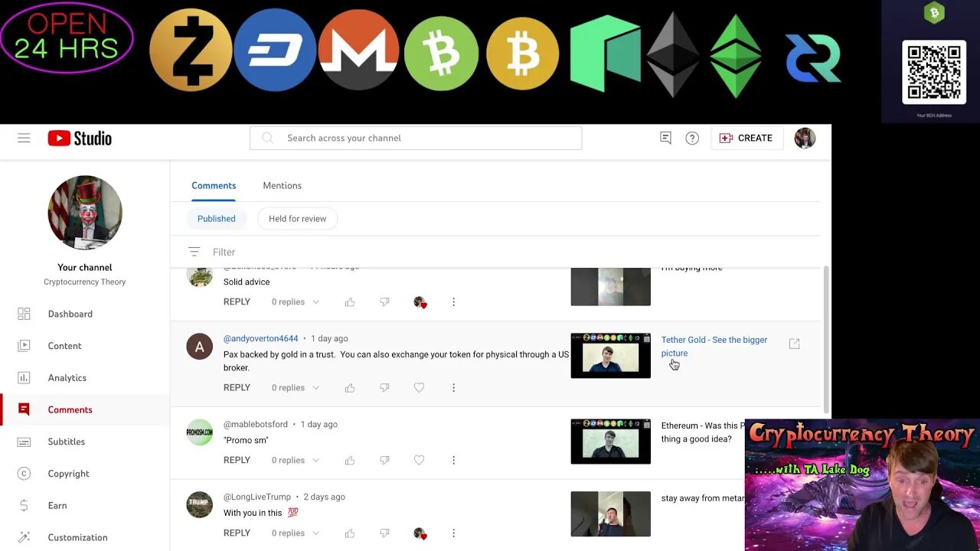Screen dimensions: 980x551
Task: Open the filter lines icon
Action: click(x=194, y=252)
